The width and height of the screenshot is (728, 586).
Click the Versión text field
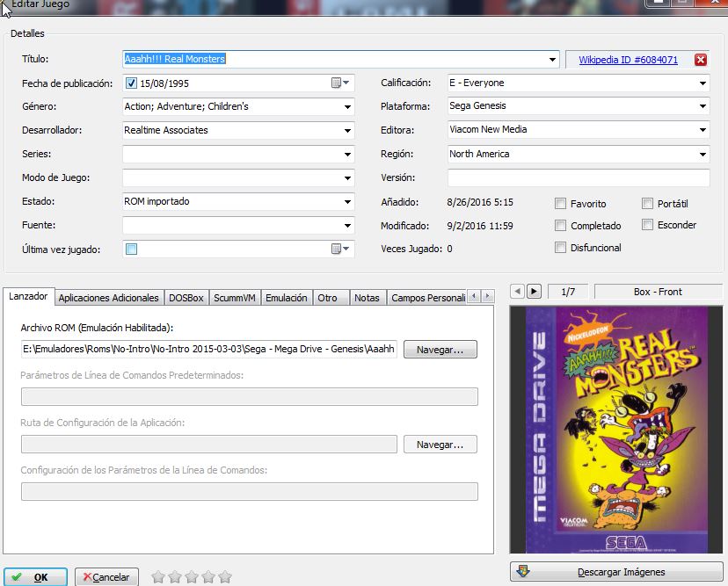click(x=579, y=177)
